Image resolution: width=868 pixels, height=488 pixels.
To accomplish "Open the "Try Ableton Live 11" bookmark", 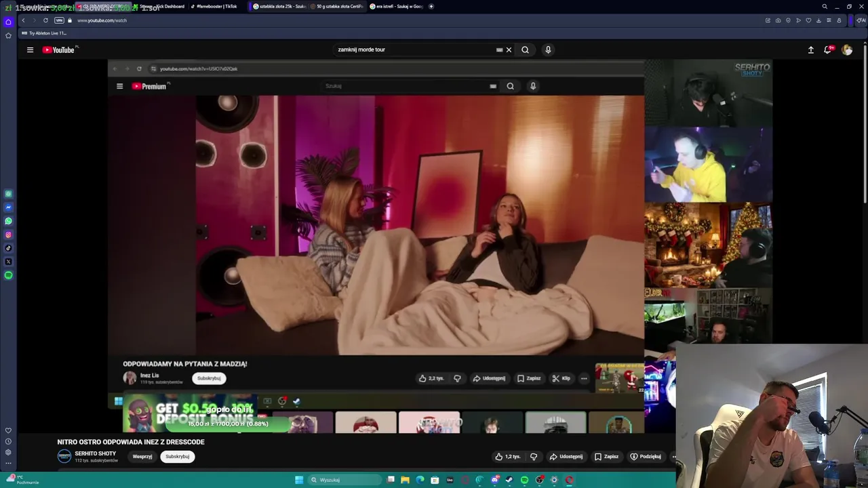I will [x=44, y=33].
